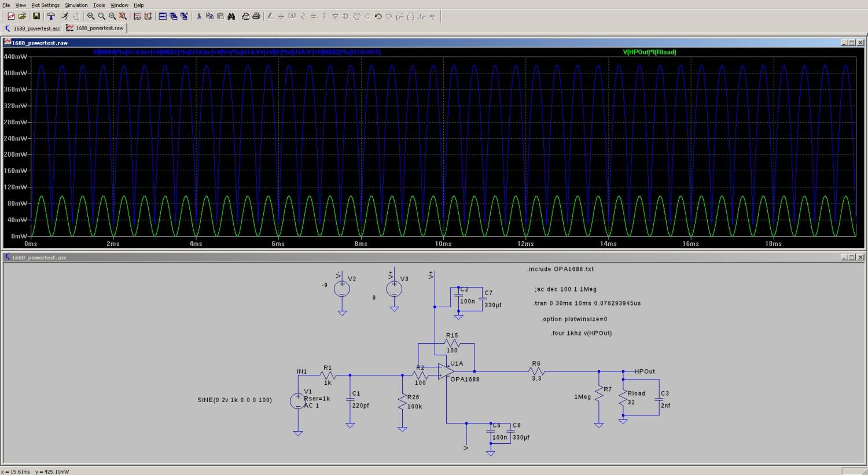
Task: Open the Tools menu
Action: pos(99,5)
